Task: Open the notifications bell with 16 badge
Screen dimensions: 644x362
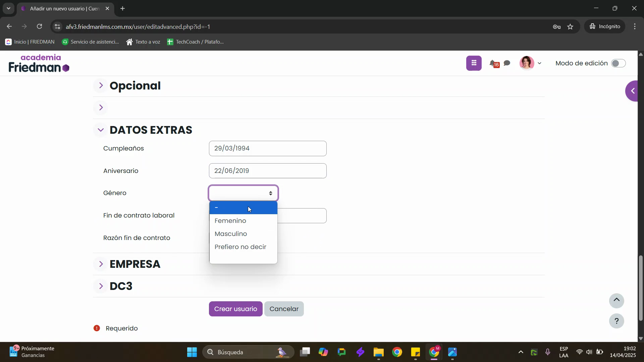Action: [493, 63]
